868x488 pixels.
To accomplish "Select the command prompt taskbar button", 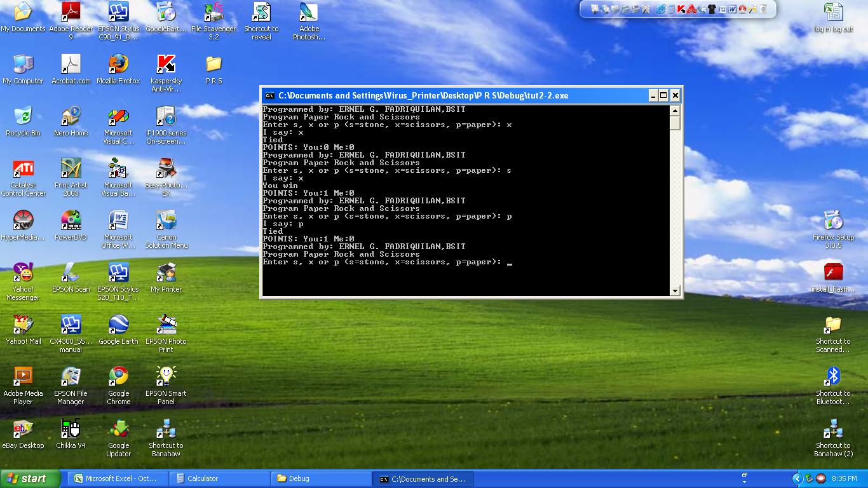I will [x=423, y=478].
